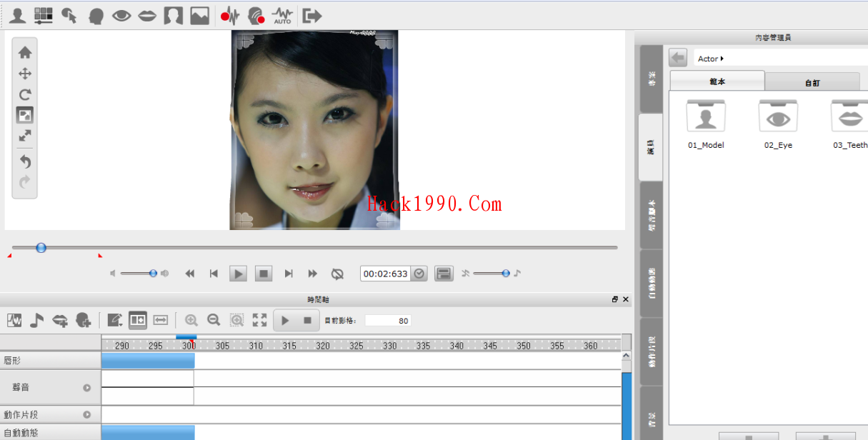Screen dimensions: 868x440
Task: Open the lips/mouth settings tool in top toolbar
Action: pos(147,15)
